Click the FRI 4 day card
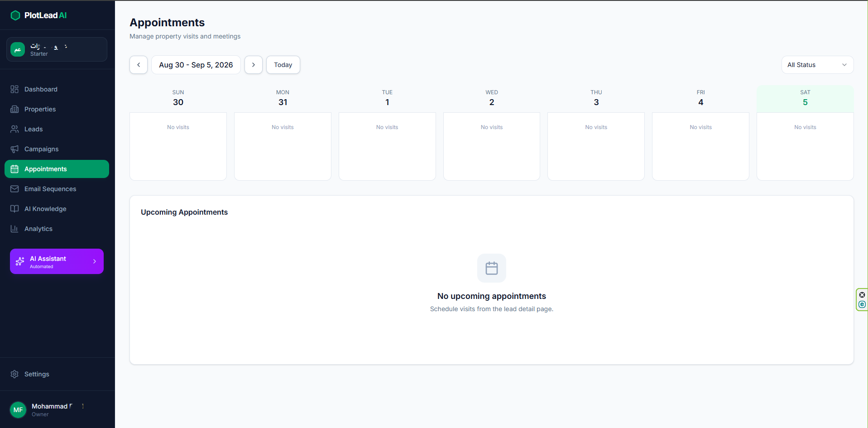 (x=700, y=146)
